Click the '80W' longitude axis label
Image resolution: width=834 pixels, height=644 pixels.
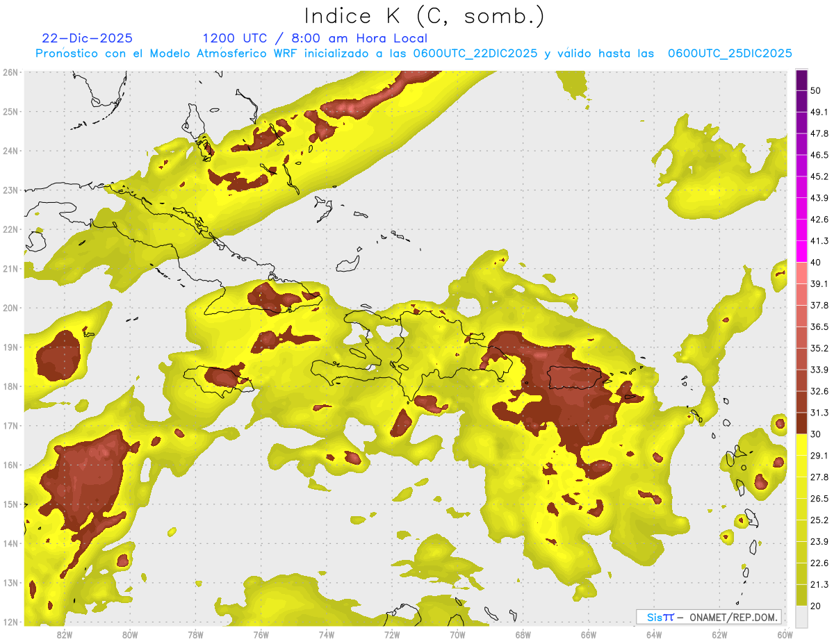129,635
